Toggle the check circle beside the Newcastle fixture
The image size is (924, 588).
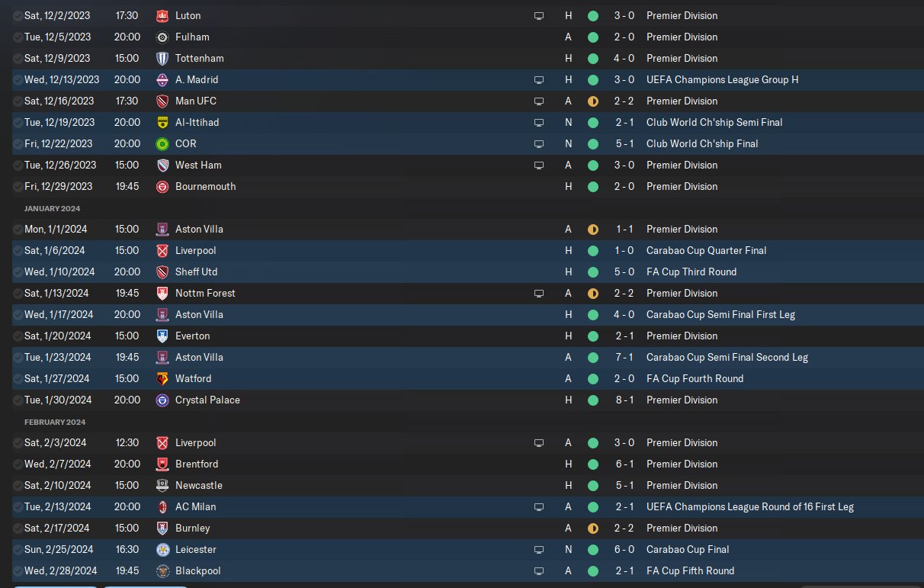[18, 485]
